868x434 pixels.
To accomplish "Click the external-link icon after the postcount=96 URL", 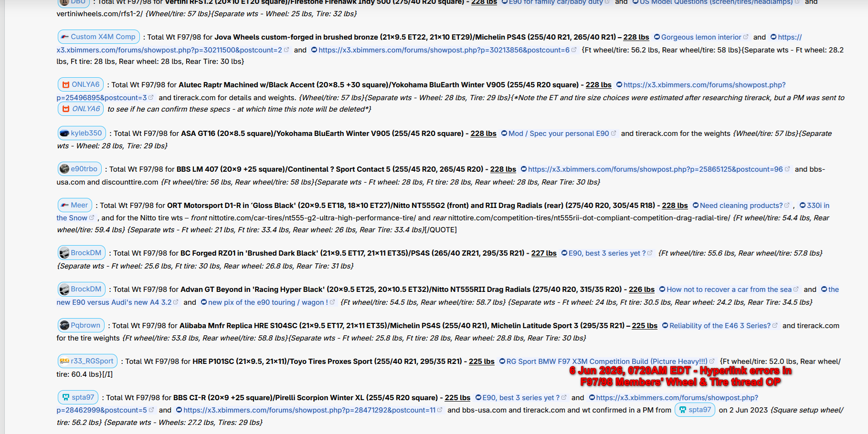I will [x=788, y=169].
